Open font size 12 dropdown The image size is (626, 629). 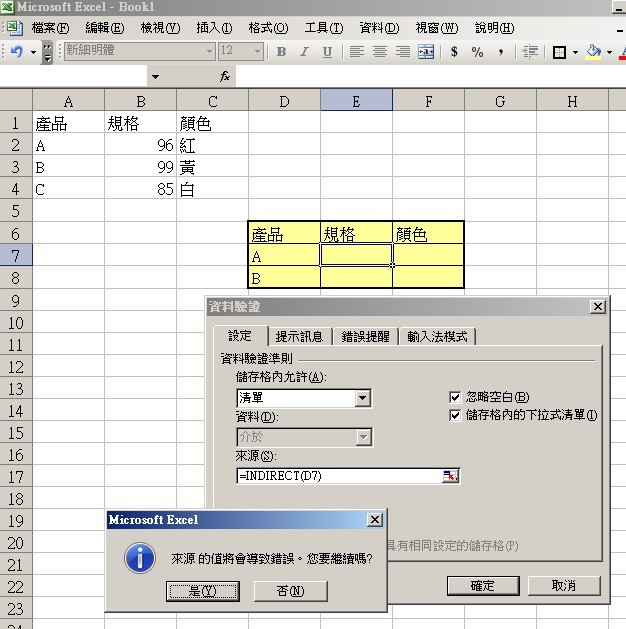257,51
